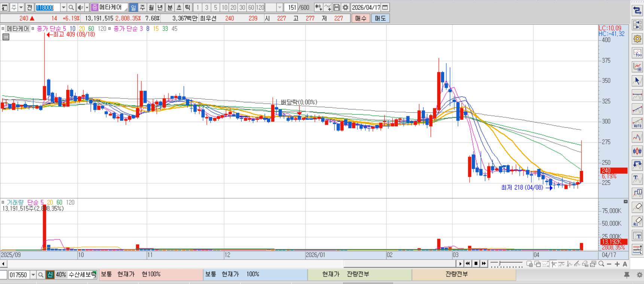The width and height of the screenshot is (644, 284).
Task: Click the A font size icon
Action: click(625, 264)
